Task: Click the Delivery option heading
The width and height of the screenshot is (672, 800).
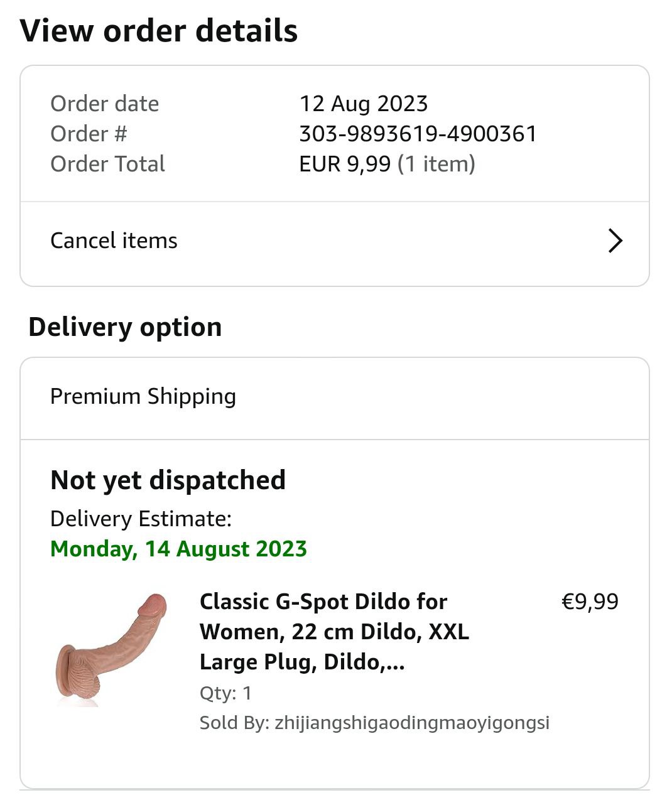Action: 125,327
